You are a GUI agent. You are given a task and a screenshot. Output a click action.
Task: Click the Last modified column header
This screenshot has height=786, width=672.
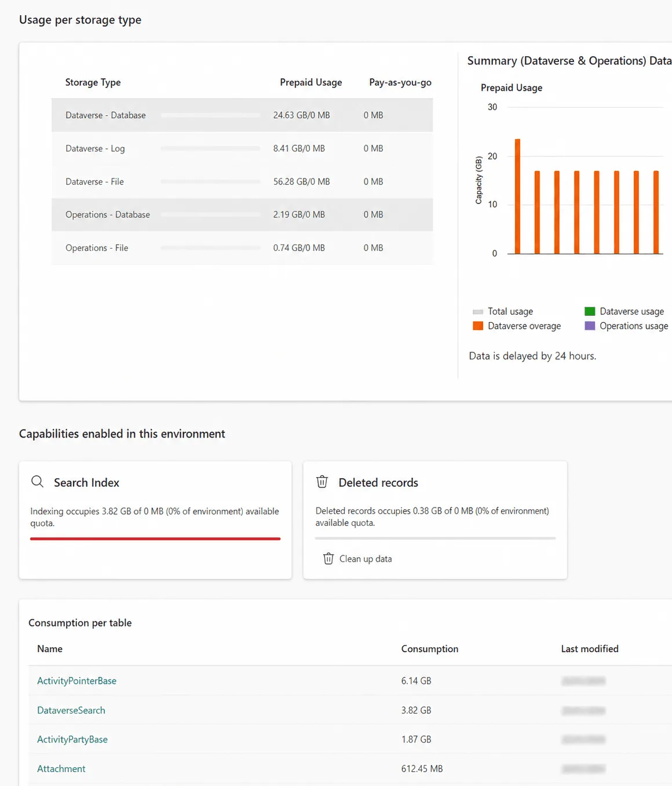(590, 649)
